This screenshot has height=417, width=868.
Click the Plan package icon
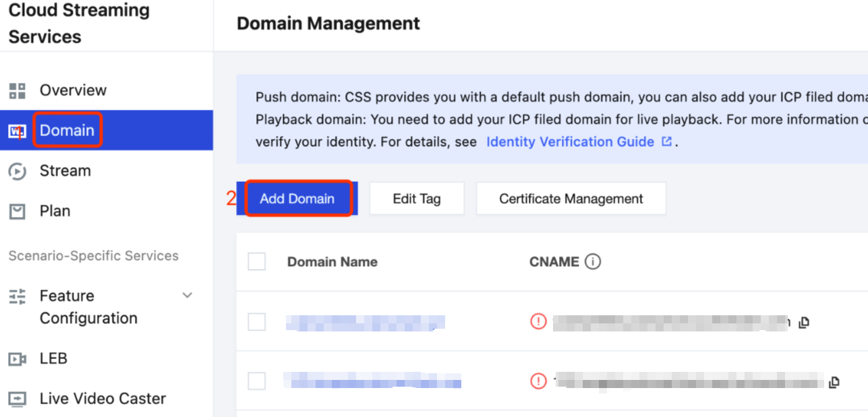[17, 212]
